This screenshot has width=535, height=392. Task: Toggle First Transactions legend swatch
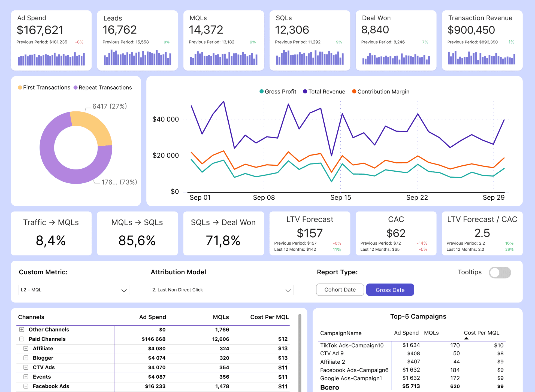pyautogui.click(x=20, y=87)
